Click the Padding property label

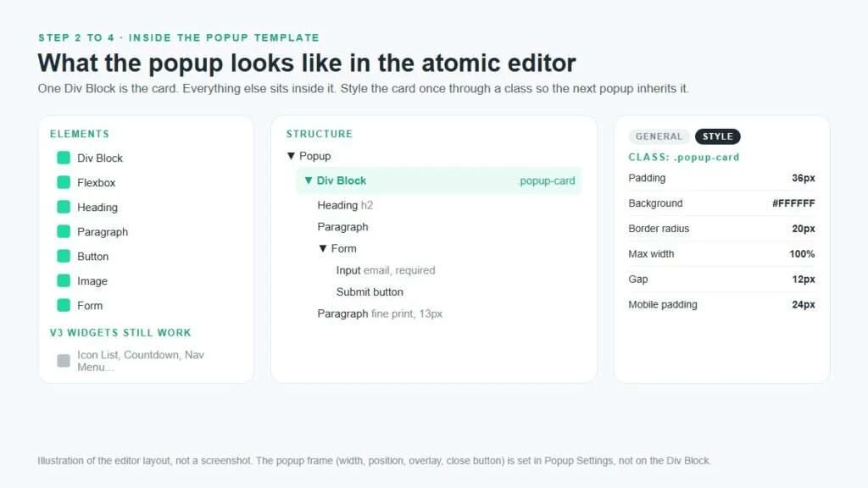pyautogui.click(x=647, y=178)
